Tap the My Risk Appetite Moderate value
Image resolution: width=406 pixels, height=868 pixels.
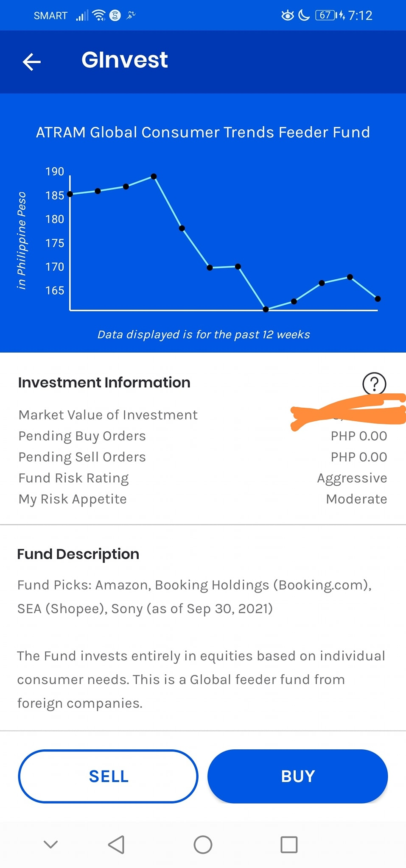point(356,499)
